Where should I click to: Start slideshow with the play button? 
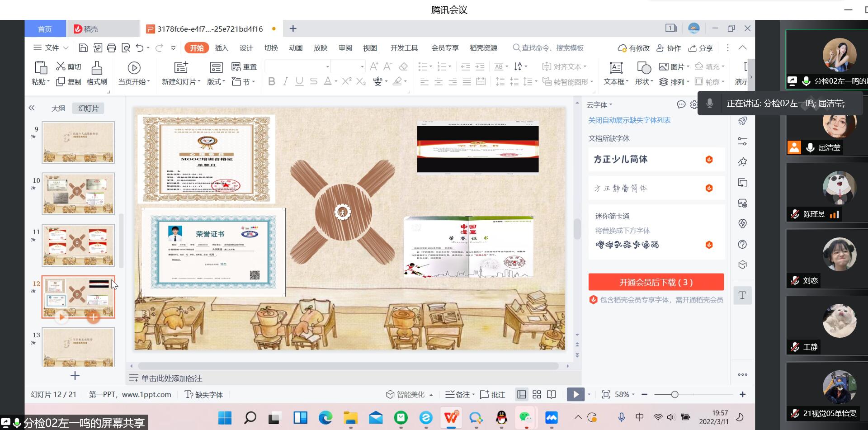click(x=576, y=395)
